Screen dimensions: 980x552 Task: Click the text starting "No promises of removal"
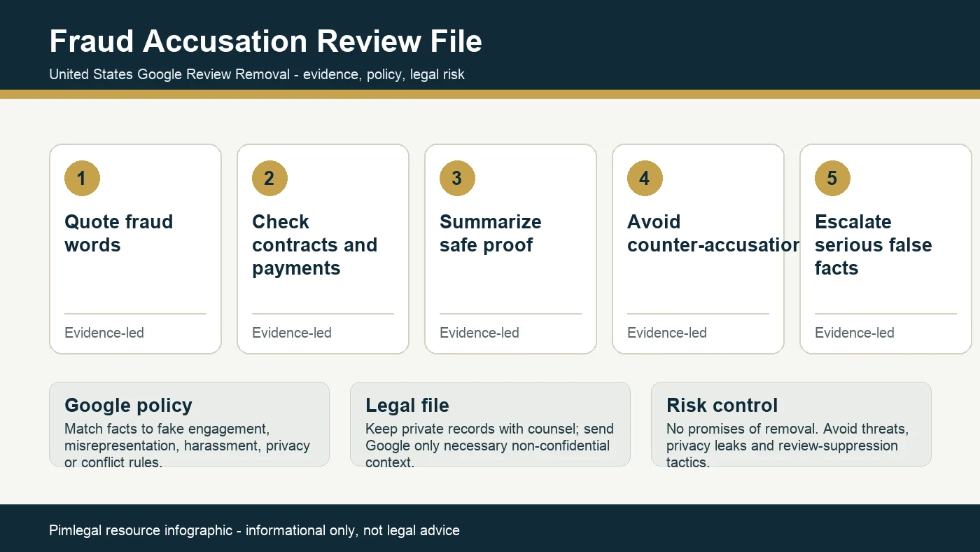pos(787,446)
